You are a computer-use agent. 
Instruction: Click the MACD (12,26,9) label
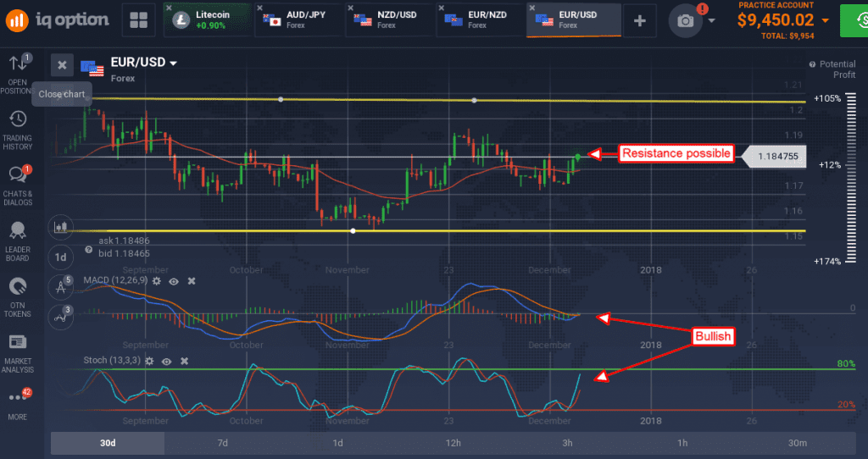click(x=115, y=280)
